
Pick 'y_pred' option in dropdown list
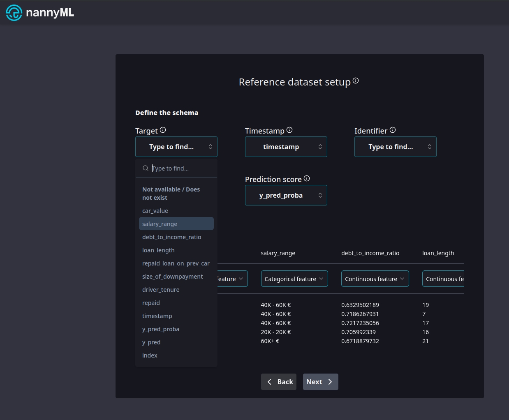point(151,342)
